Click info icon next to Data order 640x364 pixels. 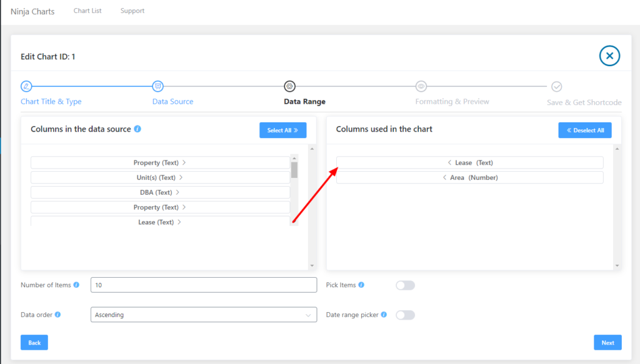57,315
